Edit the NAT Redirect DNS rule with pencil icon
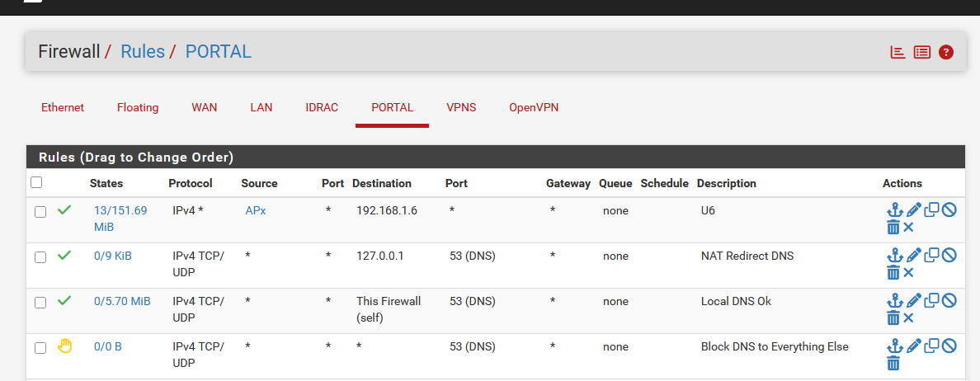 [914, 255]
